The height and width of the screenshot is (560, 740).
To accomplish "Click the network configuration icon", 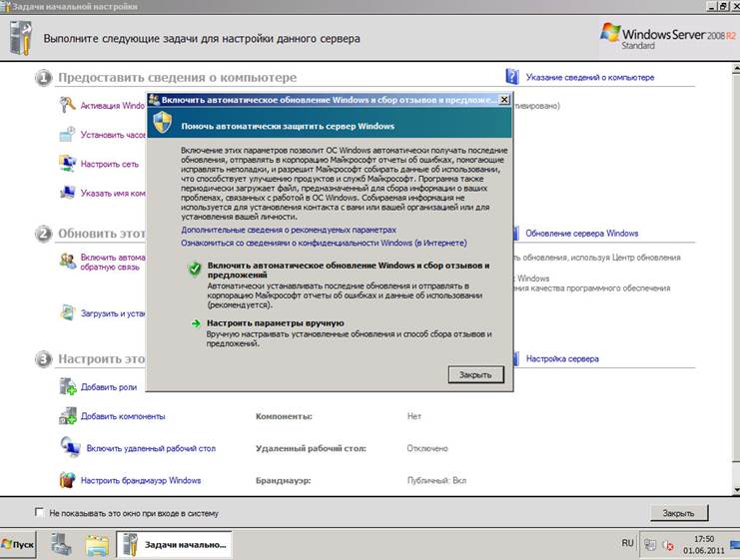I will 68,164.
